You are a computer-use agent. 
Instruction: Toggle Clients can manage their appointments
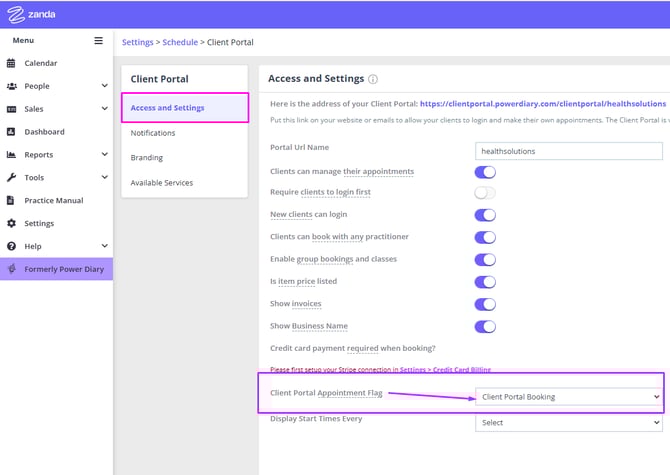[x=485, y=172]
